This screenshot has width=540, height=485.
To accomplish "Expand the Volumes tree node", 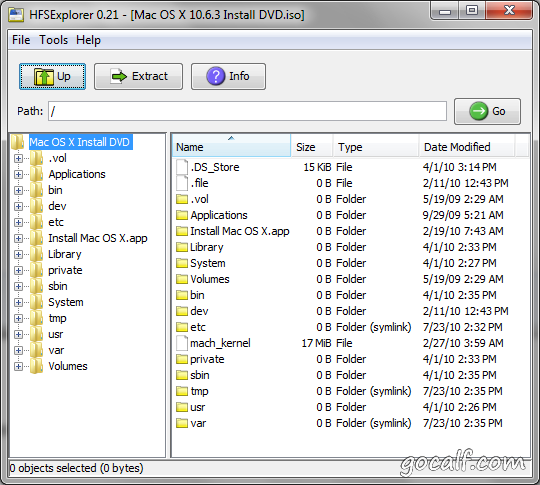I will pos(18,367).
